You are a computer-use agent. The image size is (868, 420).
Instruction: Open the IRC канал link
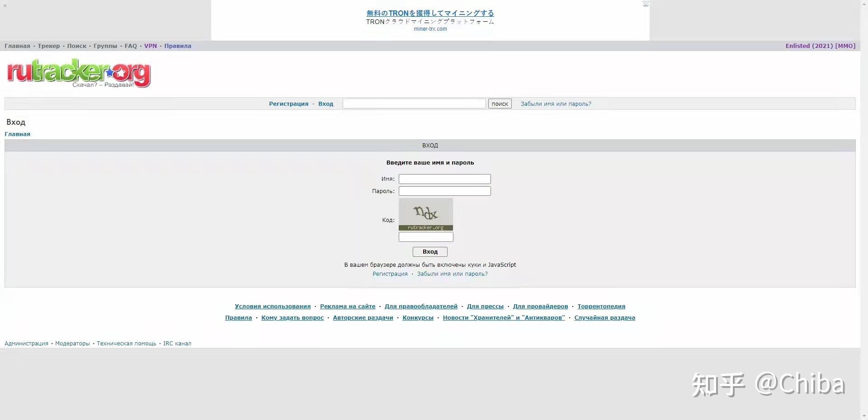coord(177,343)
